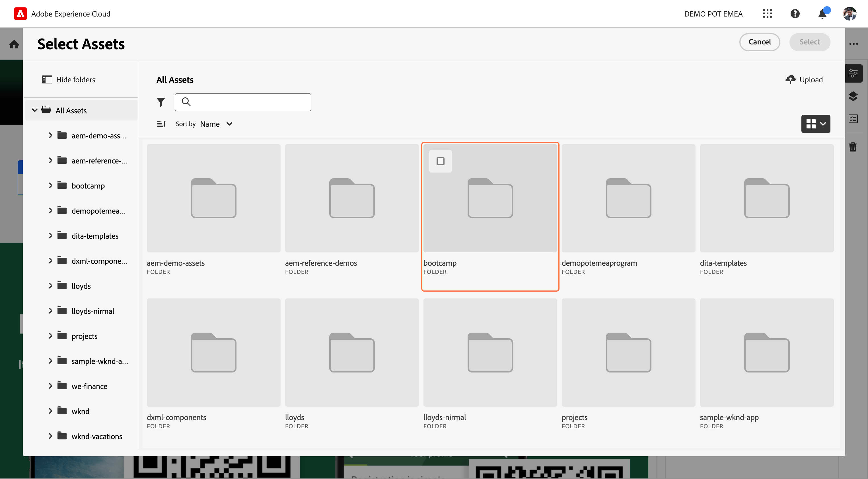Select wknd in the folder tree
868x479 pixels.
pos(81,412)
